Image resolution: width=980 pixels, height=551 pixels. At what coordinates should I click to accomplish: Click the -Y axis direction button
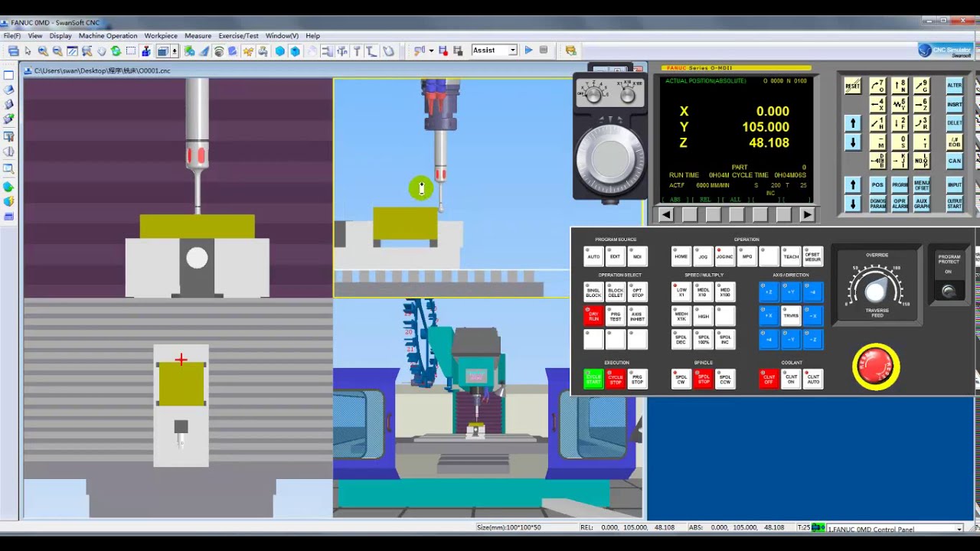(x=791, y=338)
